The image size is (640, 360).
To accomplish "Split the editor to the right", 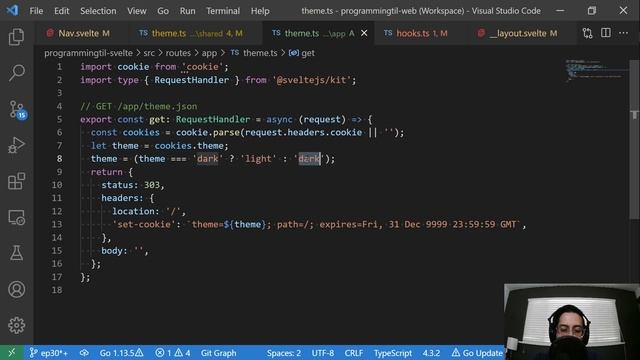I will [606, 33].
